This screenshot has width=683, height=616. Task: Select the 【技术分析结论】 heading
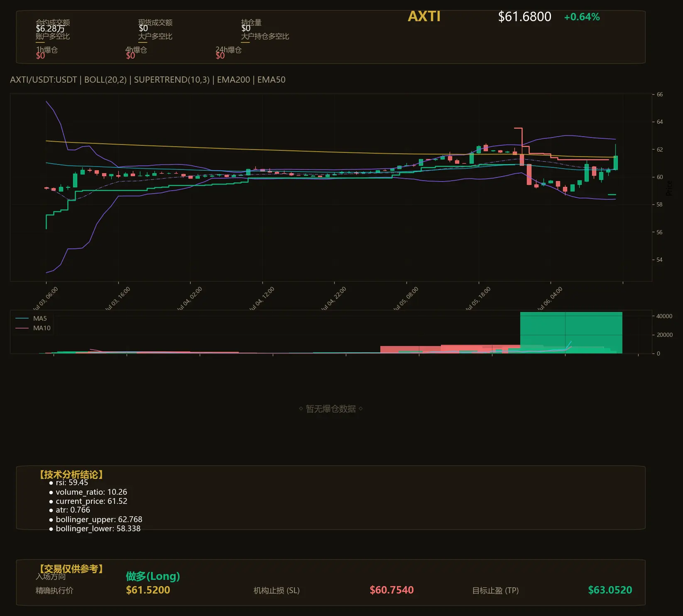click(x=71, y=475)
